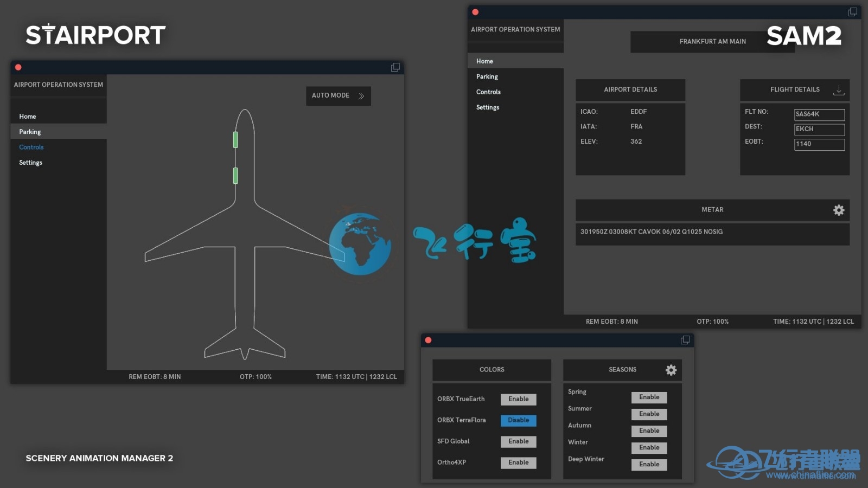Enable the Summer season

[649, 414]
